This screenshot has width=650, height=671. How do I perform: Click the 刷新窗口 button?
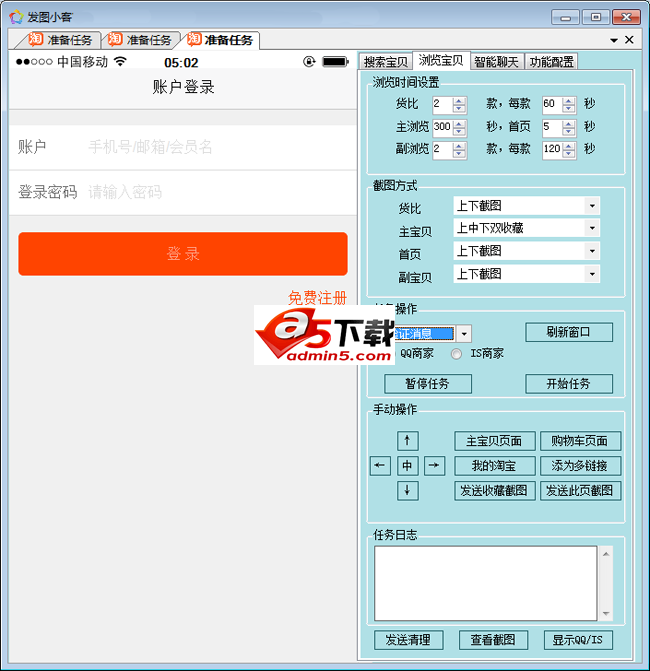569,332
